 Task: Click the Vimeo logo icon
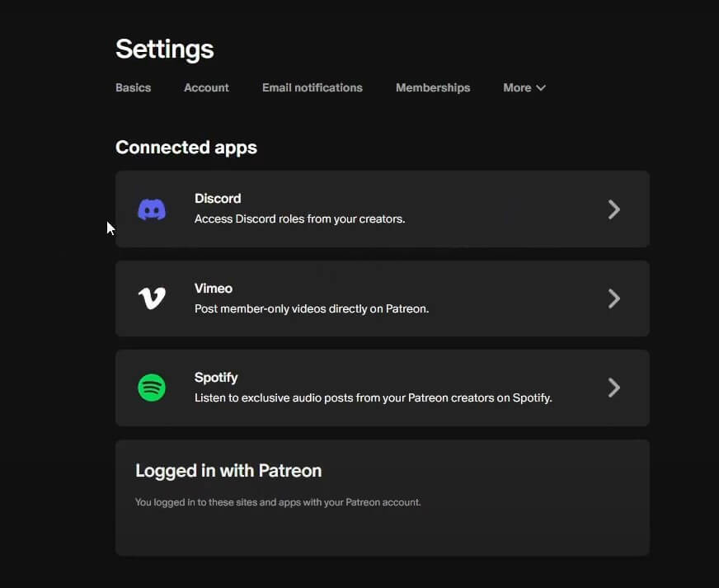[x=152, y=299]
